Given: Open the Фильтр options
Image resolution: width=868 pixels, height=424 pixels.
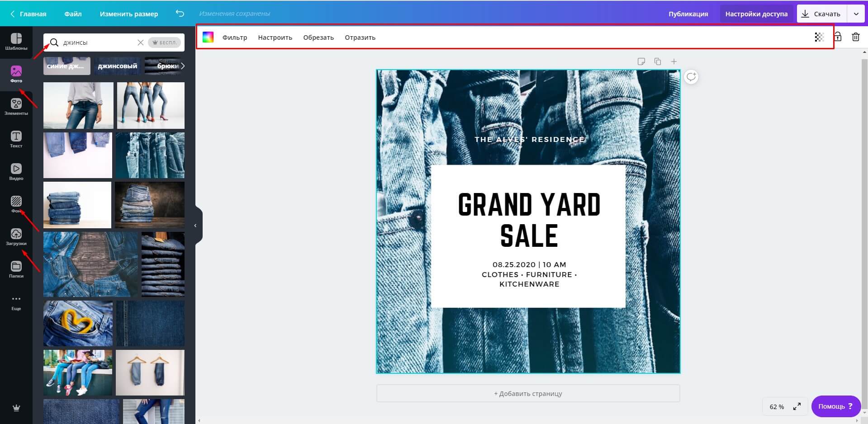Looking at the screenshot, I should coord(235,38).
